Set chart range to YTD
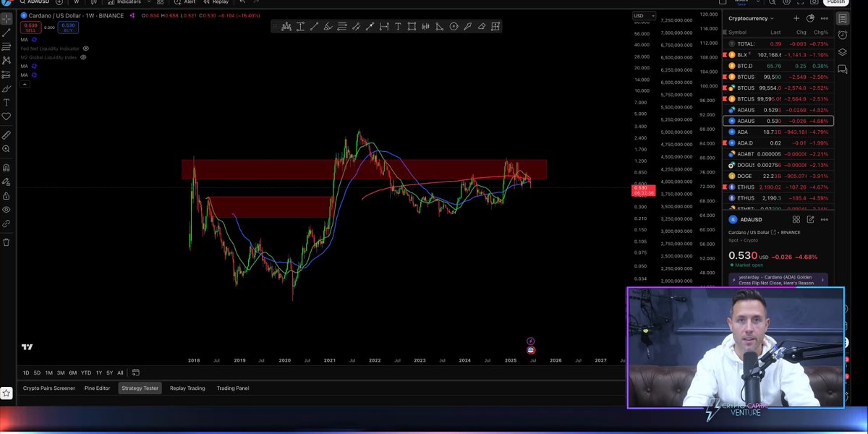The image size is (868, 434). 85,373
